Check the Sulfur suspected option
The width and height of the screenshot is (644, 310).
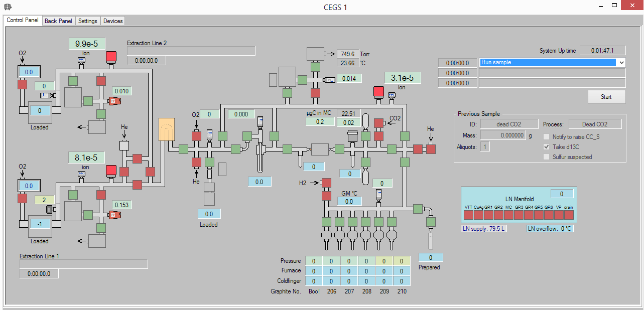(x=547, y=157)
